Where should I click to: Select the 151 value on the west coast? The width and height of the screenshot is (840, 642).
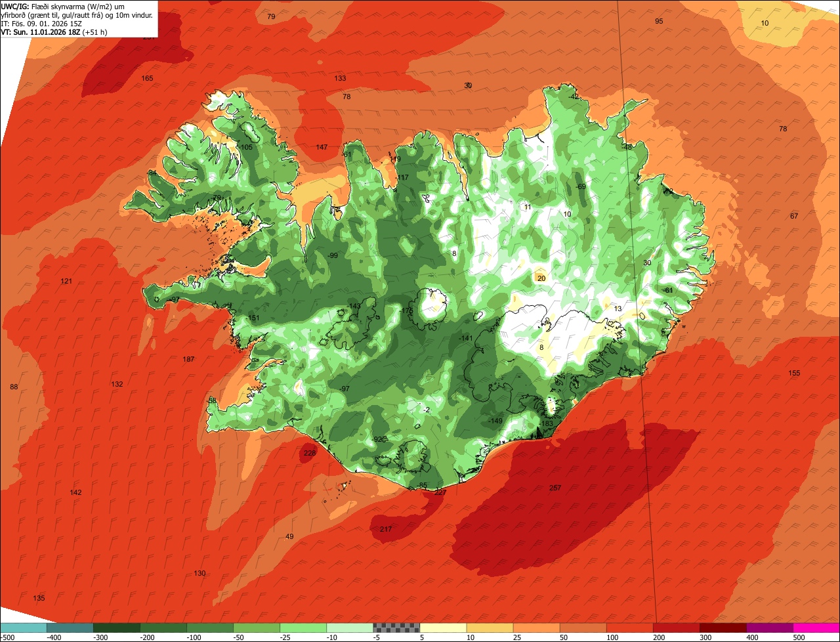coord(253,318)
